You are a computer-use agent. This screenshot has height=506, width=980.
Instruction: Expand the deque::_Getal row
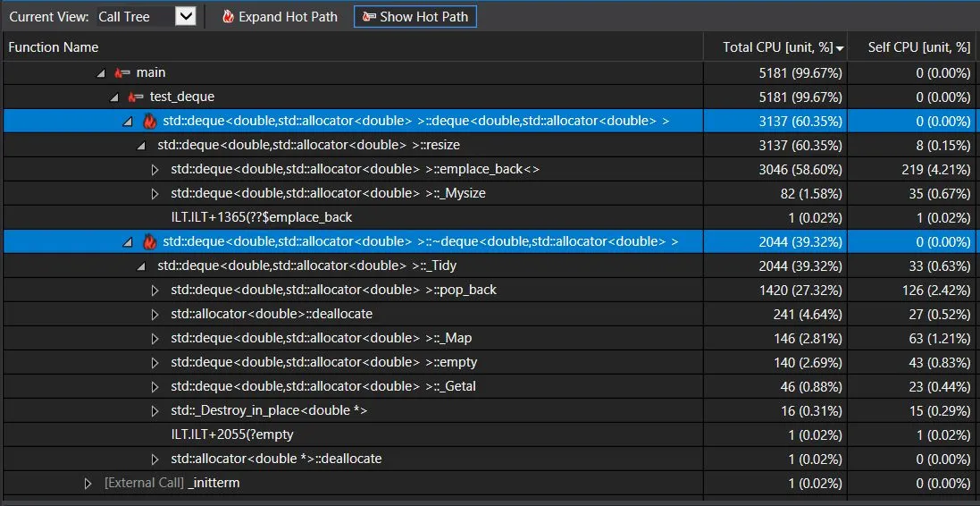pyautogui.click(x=155, y=386)
